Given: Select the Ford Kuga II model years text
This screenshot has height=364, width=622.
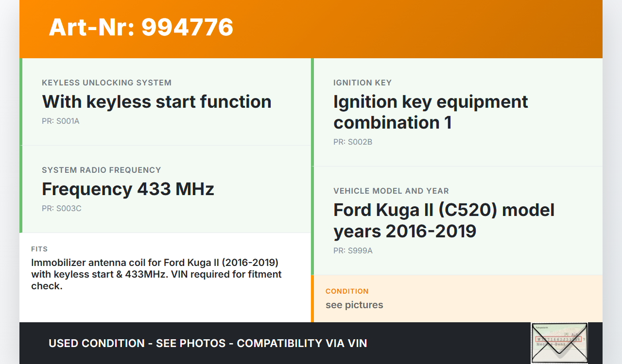Looking at the screenshot, I should click(444, 220).
